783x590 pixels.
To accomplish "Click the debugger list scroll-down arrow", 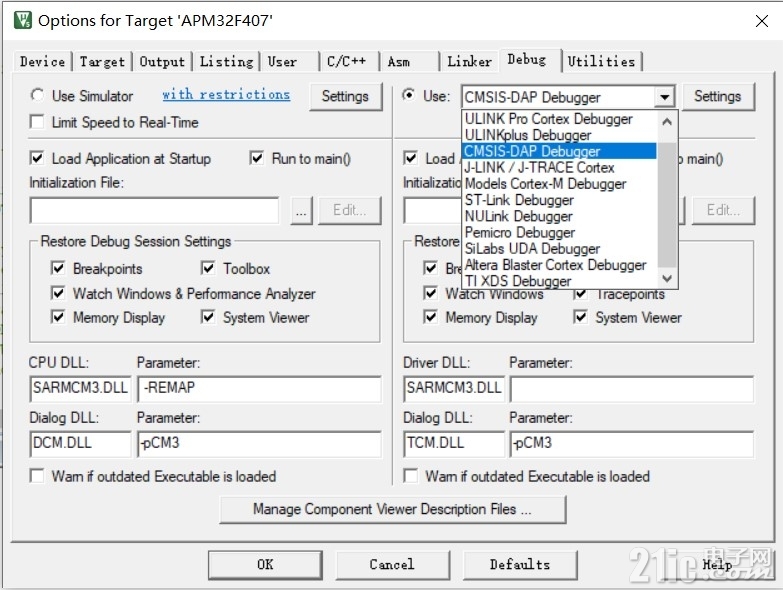I will pos(667,278).
